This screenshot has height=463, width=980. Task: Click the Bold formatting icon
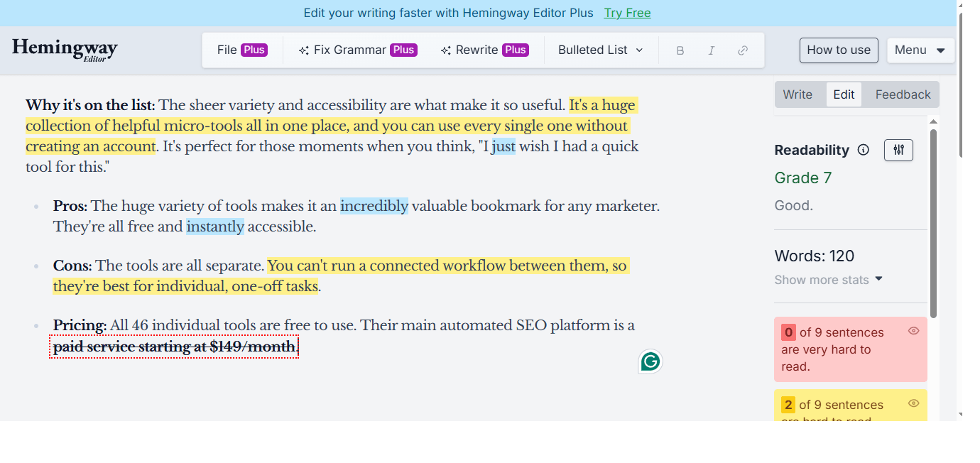tap(680, 50)
